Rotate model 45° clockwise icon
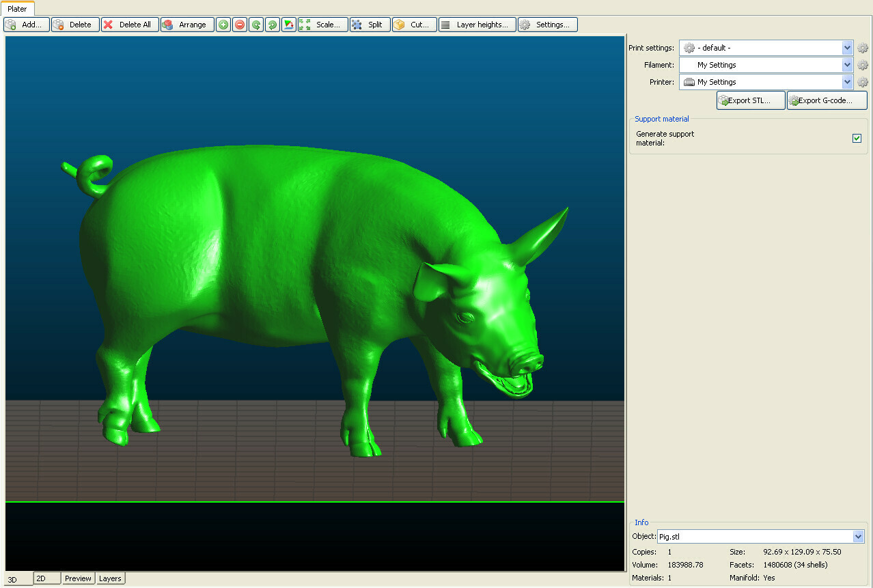The image size is (873, 588). point(273,25)
